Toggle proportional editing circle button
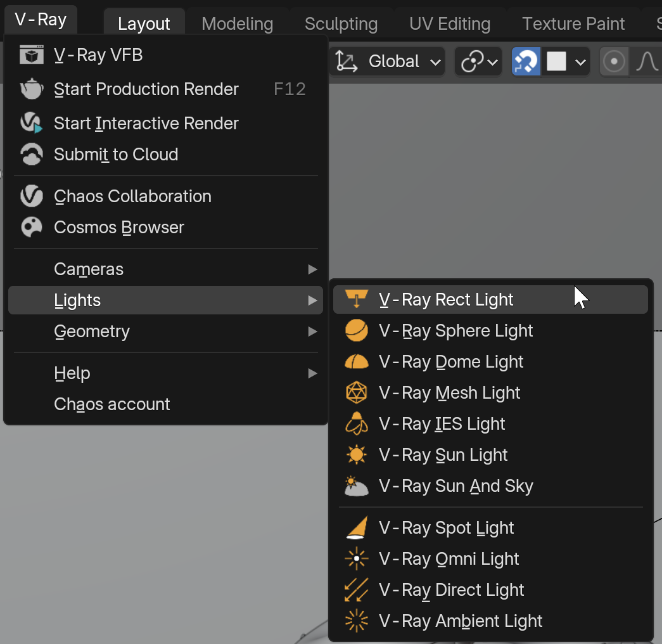Image resolution: width=662 pixels, height=644 pixels. [614, 61]
